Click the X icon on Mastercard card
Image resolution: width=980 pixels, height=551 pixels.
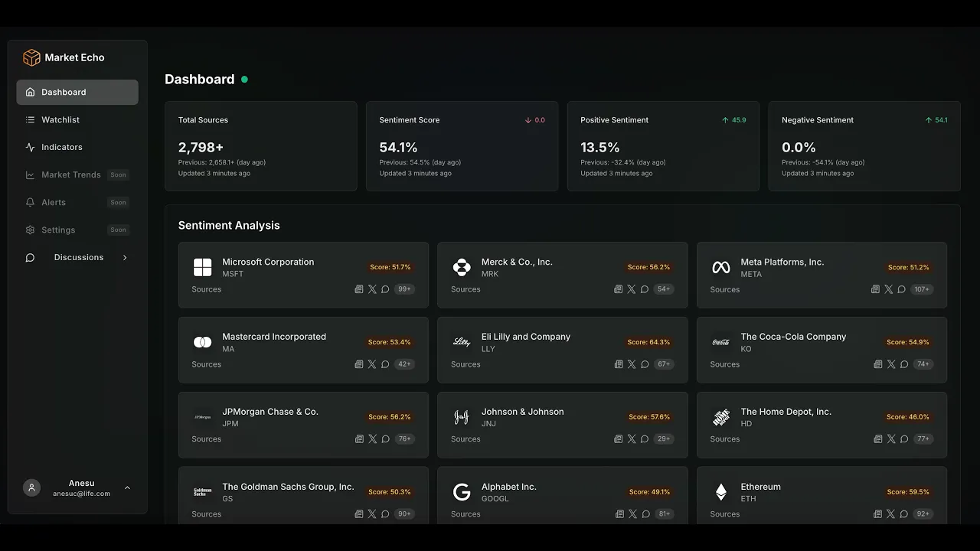(x=372, y=364)
